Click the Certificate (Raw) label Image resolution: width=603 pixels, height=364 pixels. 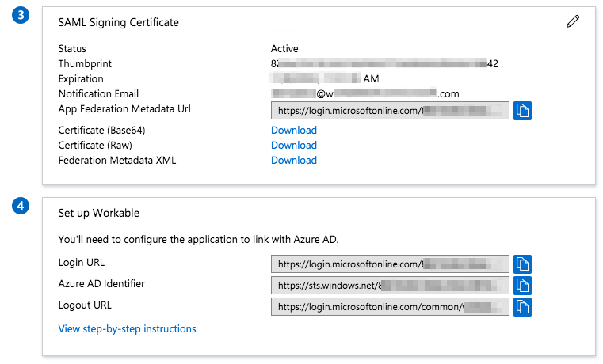(x=95, y=145)
